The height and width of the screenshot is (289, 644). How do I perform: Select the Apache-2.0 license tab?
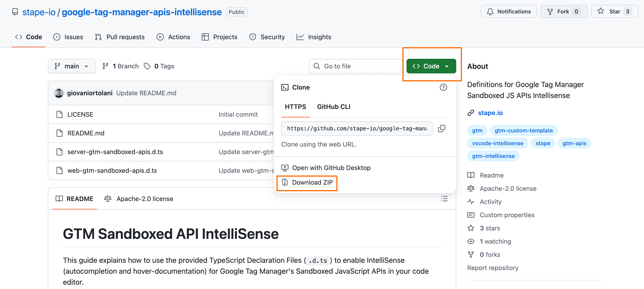pos(139,199)
